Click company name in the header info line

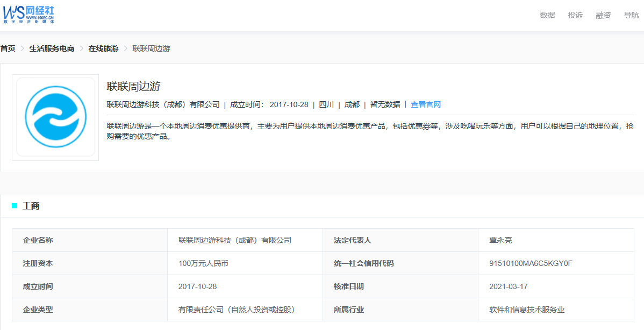click(163, 104)
